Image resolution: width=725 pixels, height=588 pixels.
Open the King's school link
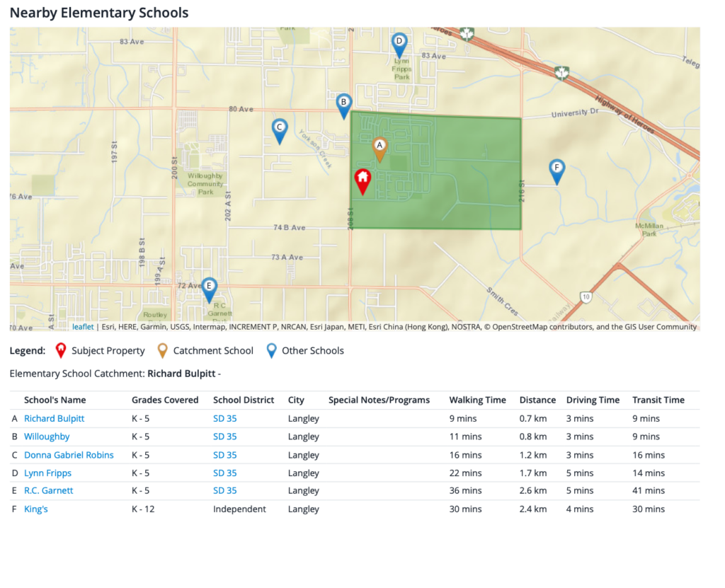pos(36,509)
